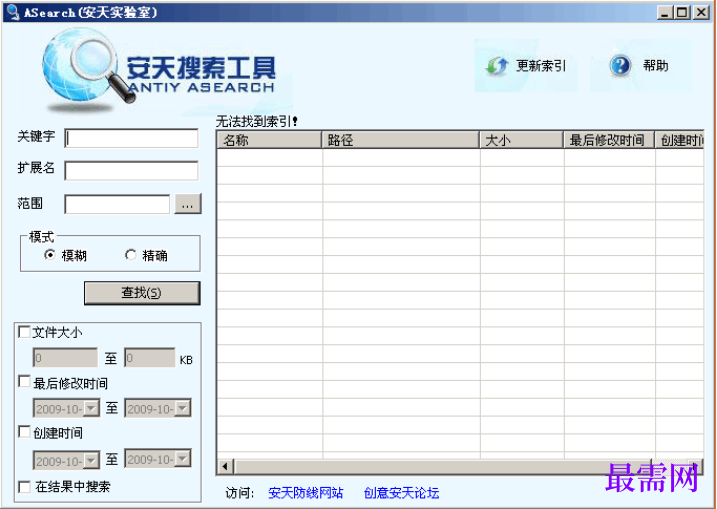Image resolution: width=717 pixels, height=509 pixels.
Task: Click the Update Index (更新索引) refresh icon
Action: tap(497, 66)
